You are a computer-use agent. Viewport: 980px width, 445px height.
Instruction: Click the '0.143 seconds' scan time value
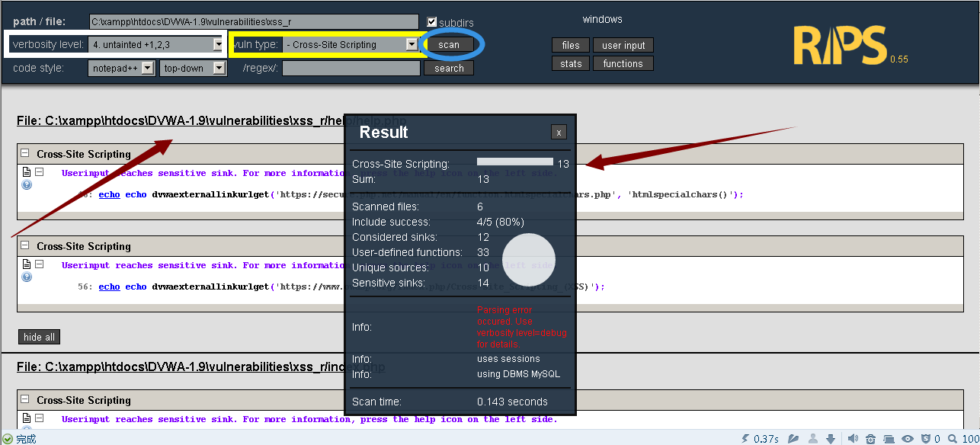[512, 402]
